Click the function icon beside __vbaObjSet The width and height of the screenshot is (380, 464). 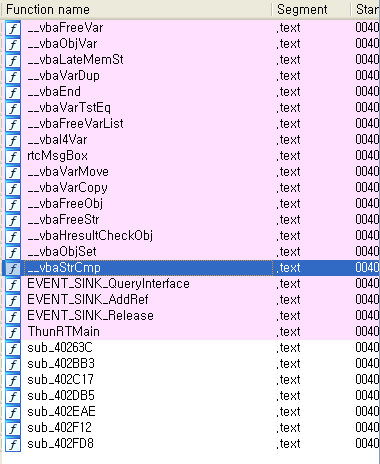tap(13, 252)
